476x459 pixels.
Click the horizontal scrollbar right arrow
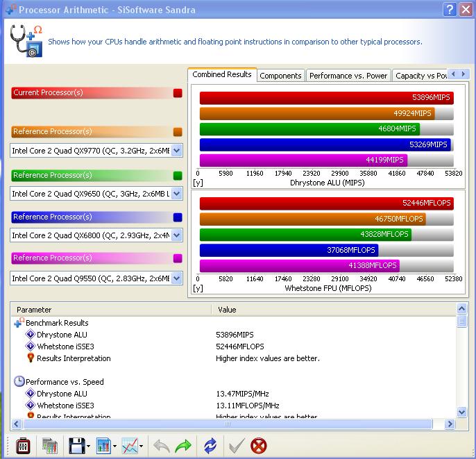click(x=450, y=424)
